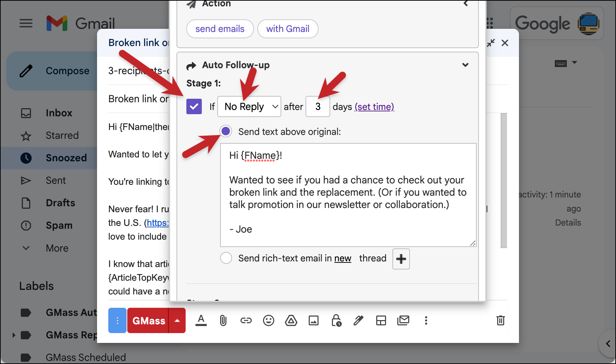This screenshot has width=616, height=364.
Task: Choose a layout template
Action: (x=381, y=320)
